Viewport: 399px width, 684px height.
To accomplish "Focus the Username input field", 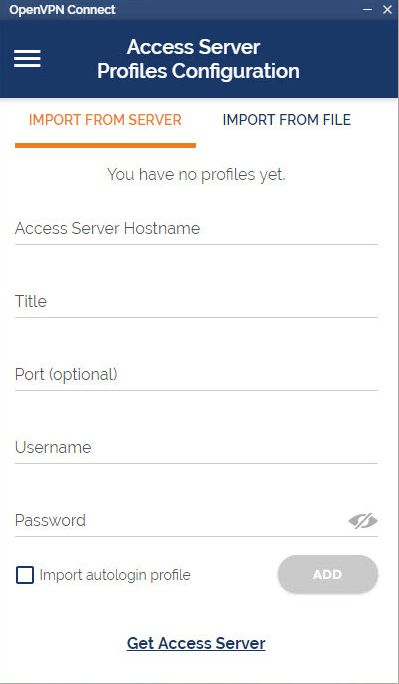I will click(x=196, y=448).
